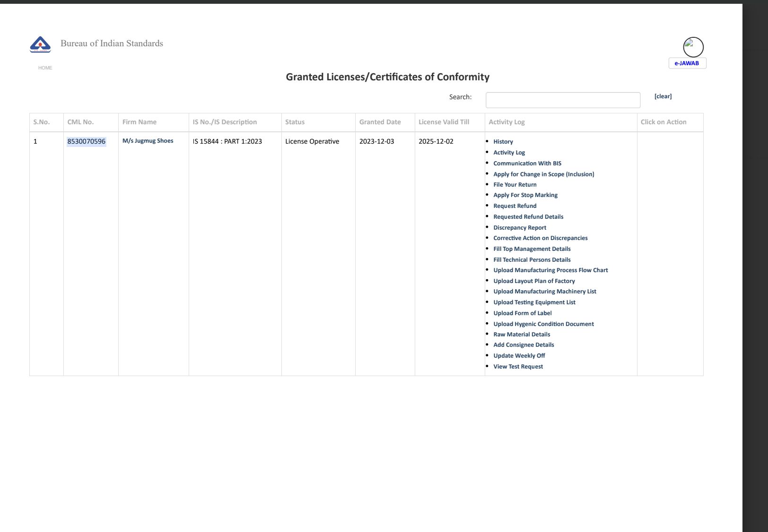The width and height of the screenshot is (768, 532).
Task: Open Upload Hygenic Condition Document link
Action: tap(543, 324)
